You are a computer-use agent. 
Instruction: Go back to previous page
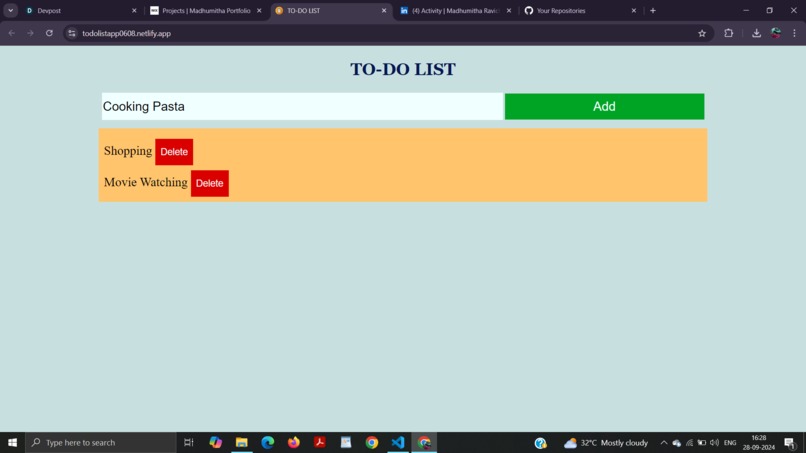pos(11,33)
